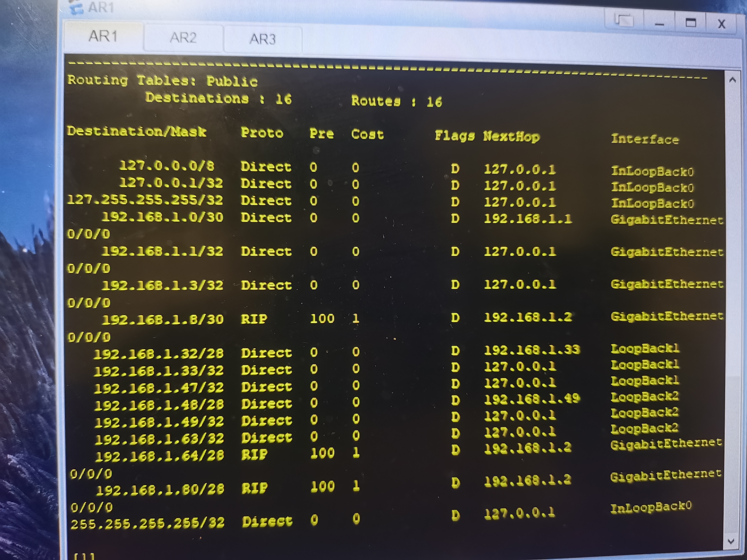Click RIP protocol in 192.168.1.80/28 row
The width and height of the screenshot is (747, 560).
[255, 488]
